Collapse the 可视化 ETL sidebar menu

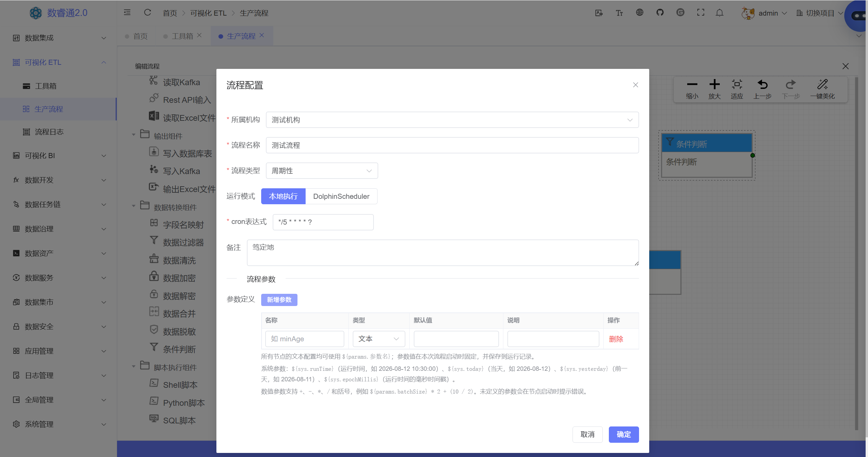(58, 62)
